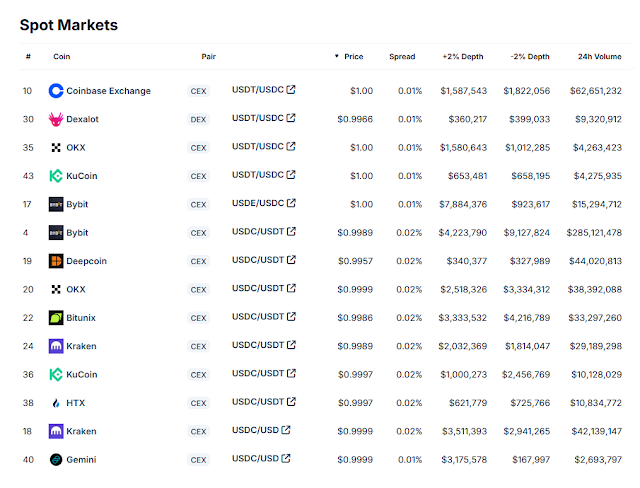Click the OKX logo in row 35
This screenshot has width=640, height=488.
56,148
